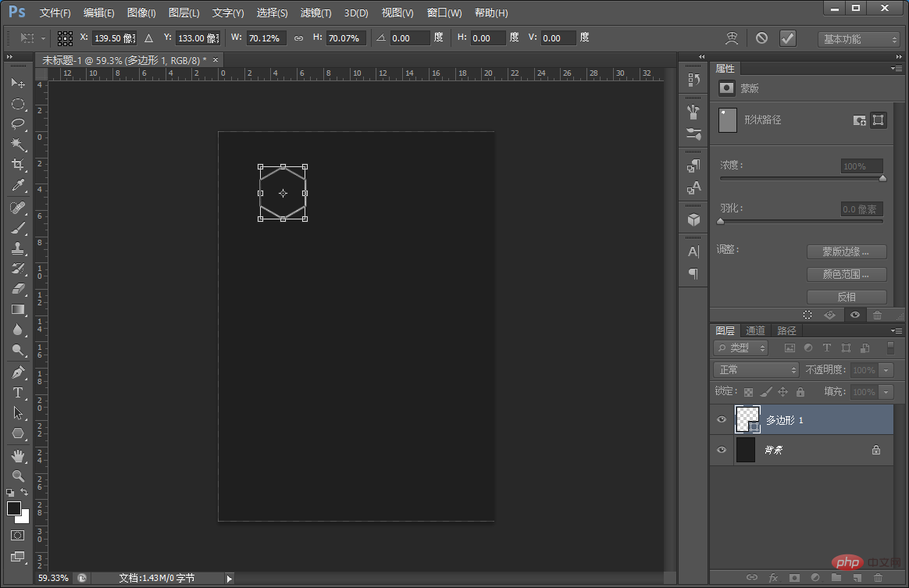This screenshot has height=588, width=909.
Task: Switch to the 通道 tab
Action: tap(755, 330)
